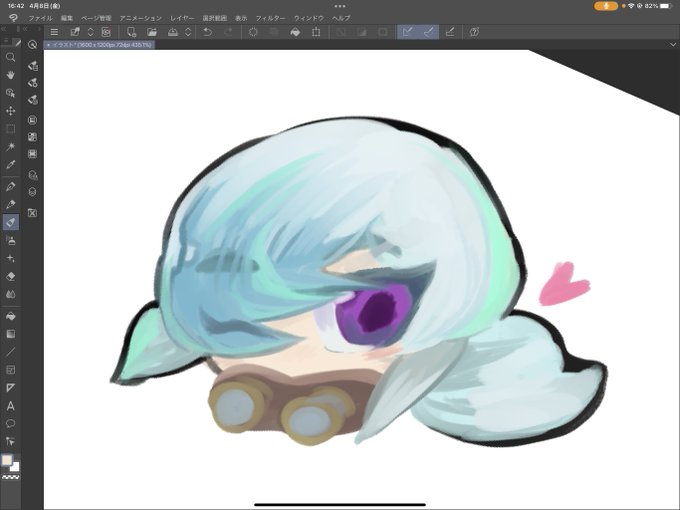Open the Support help icon in command bar

(474, 32)
